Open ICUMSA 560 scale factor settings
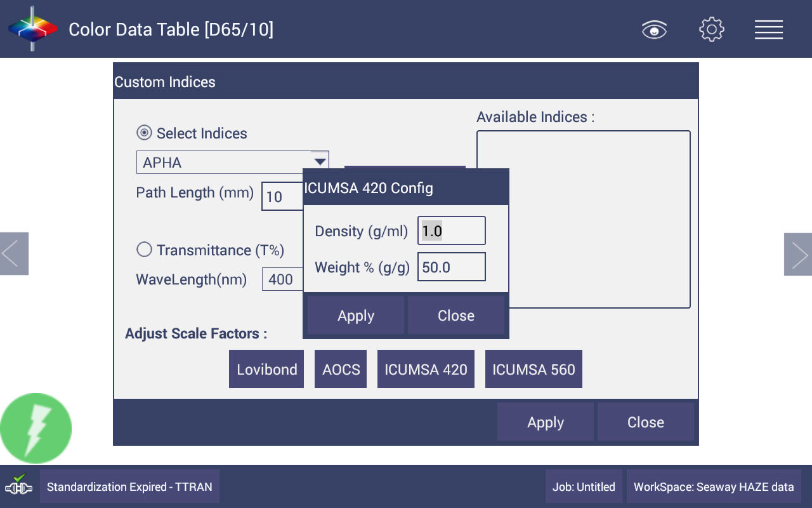 [x=534, y=370]
